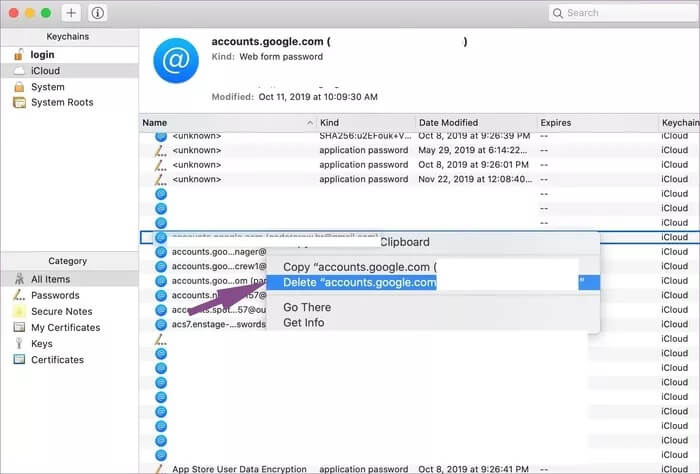Choose Go There in context menu
This screenshot has height=474, width=700.
tap(433, 307)
